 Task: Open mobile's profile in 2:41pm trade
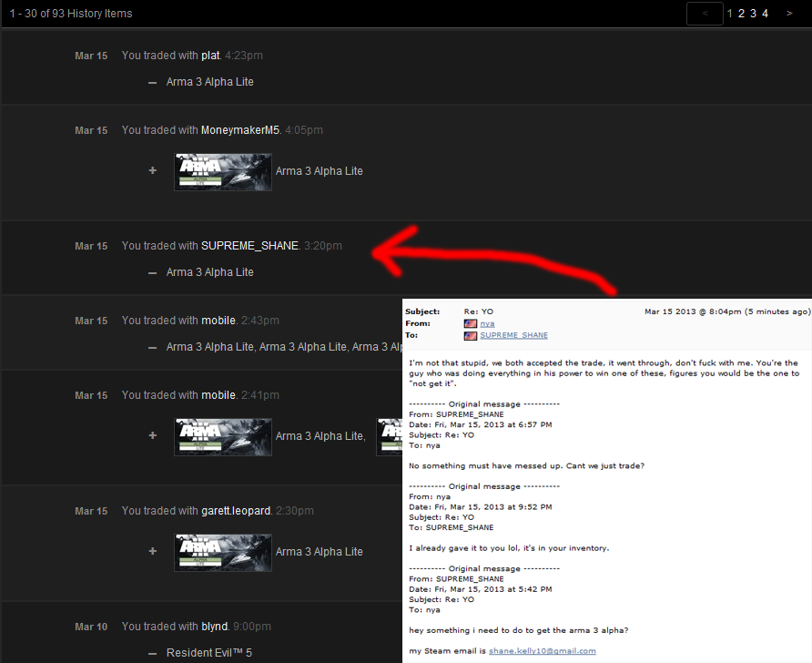tap(218, 394)
